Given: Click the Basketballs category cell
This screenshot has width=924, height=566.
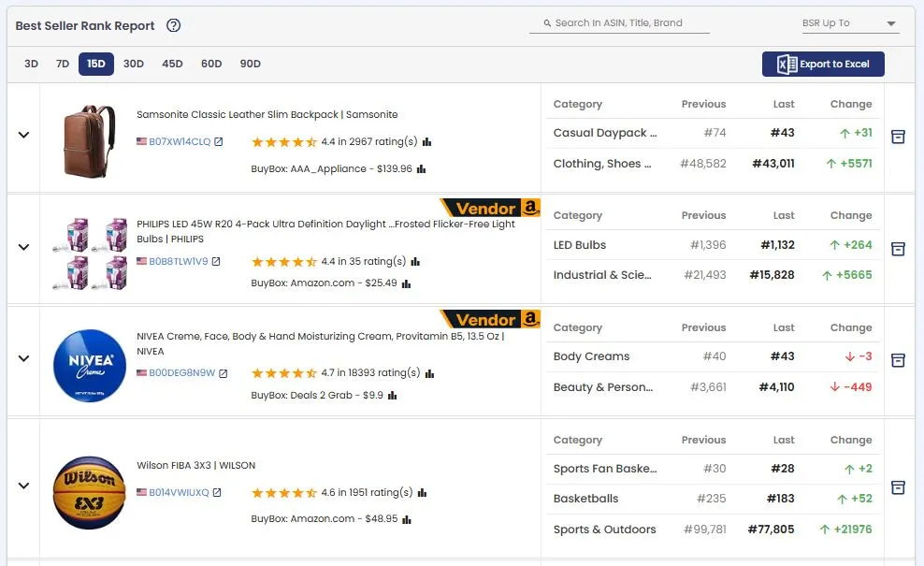Looking at the screenshot, I should tap(585, 499).
